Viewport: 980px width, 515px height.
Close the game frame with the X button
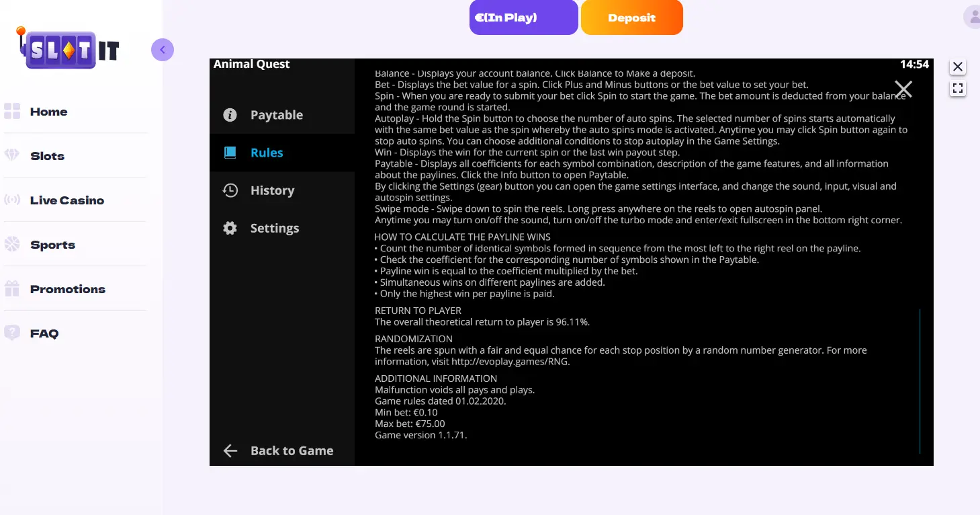pos(958,67)
